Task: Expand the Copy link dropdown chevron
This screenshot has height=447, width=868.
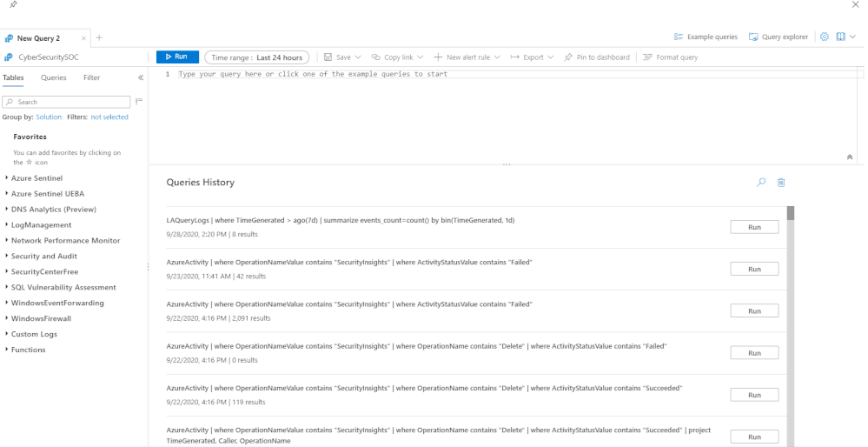Action: tap(421, 57)
